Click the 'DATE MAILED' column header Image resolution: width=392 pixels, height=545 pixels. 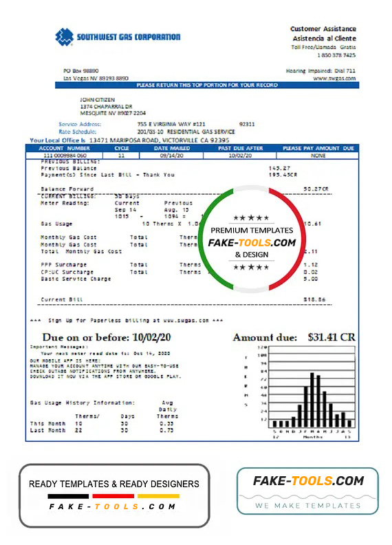(172, 149)
